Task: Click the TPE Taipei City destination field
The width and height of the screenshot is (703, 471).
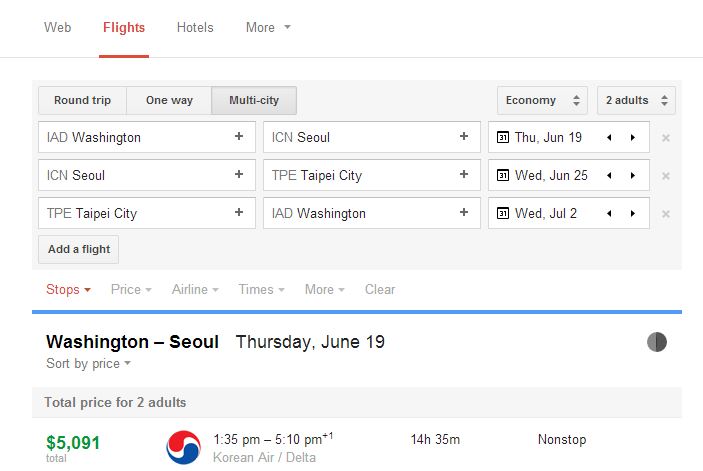Action: click(372, 175)
